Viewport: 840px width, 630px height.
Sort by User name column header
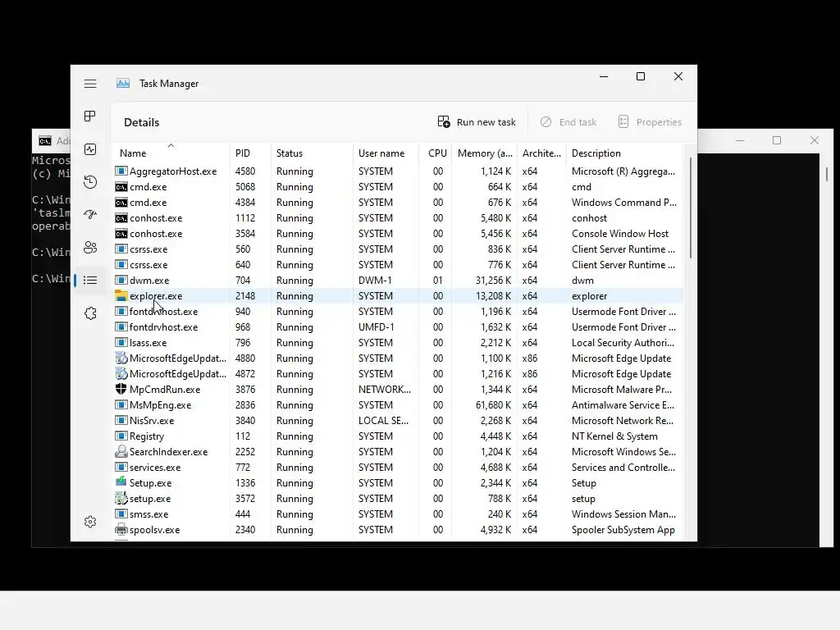click(x=386, y=153)
